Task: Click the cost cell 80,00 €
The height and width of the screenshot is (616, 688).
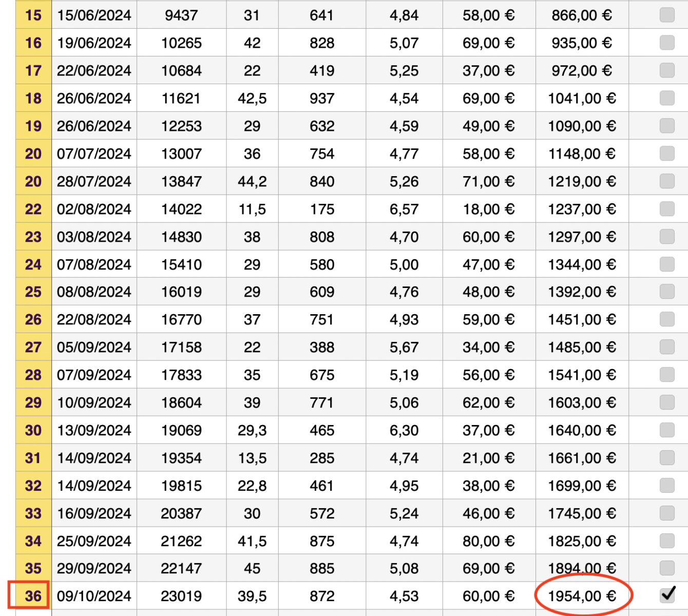Action: [488, 541]
